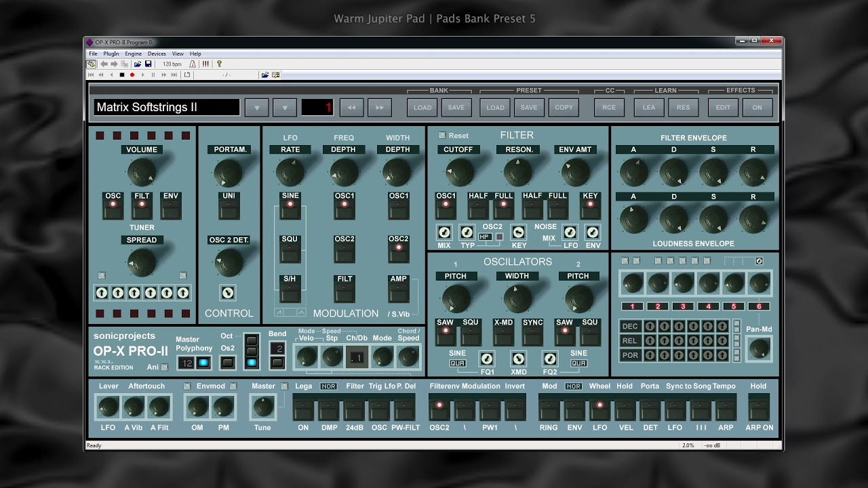868x488 pixels.
Task: Click the yellow help question mark icon
Action: click(x=219, y=64)
